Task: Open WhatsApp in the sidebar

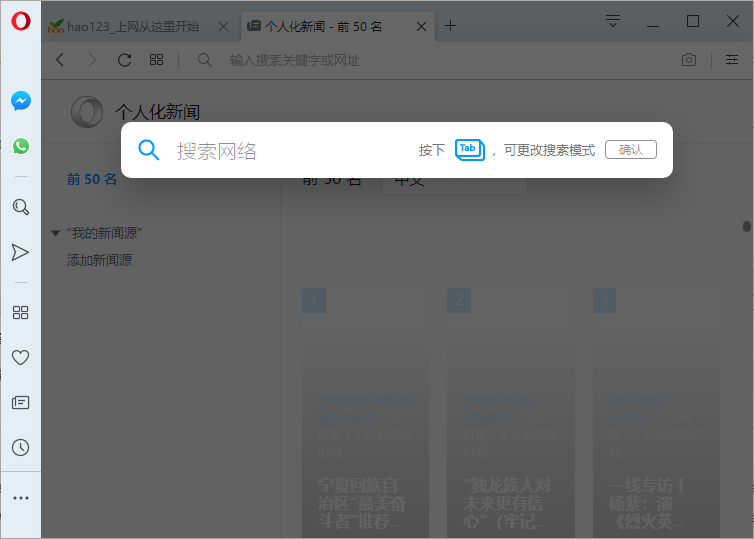Action: pos(21,146)
